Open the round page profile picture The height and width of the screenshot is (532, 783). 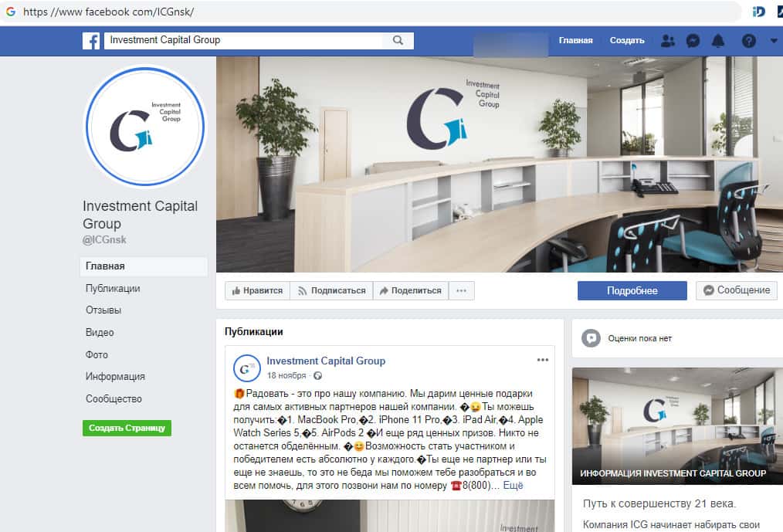(145, 127)
